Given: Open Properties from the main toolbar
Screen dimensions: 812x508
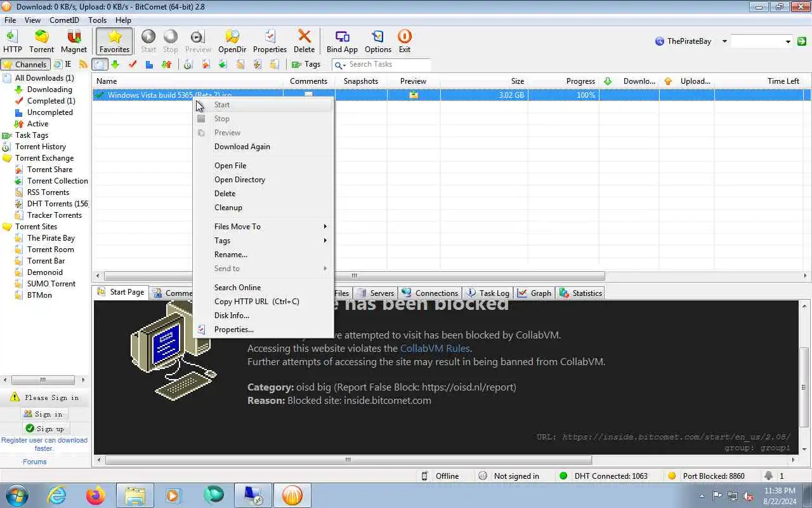Looking at the screenshot, I should coord(270,41).
